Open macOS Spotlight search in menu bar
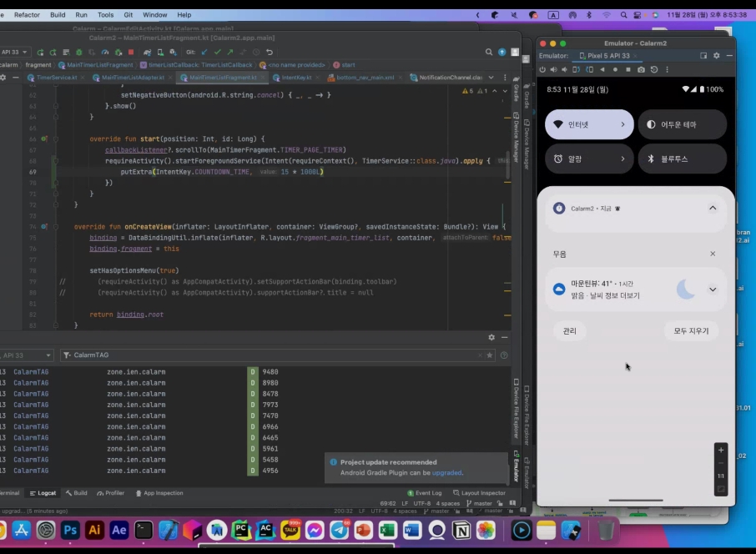Image resolution: width=756 pixels, height=554 pixels. pyautogui.click(x=623, y=15)
